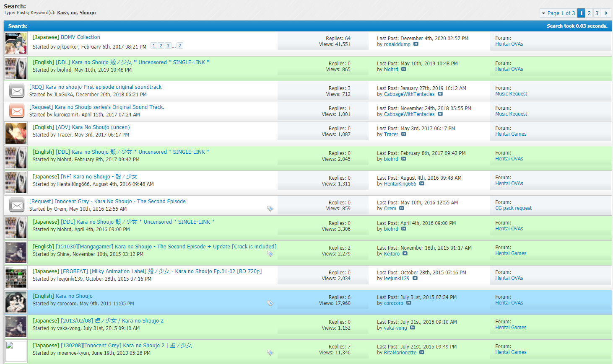Go to last post icon next to Tracer
613x364 pixels.
404,134
